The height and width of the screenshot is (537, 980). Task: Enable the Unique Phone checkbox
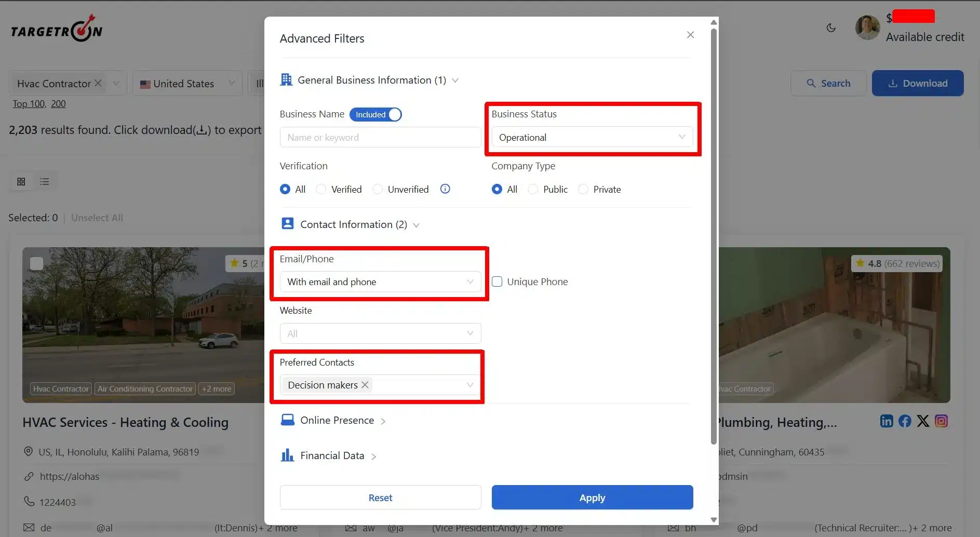(497, 282)
